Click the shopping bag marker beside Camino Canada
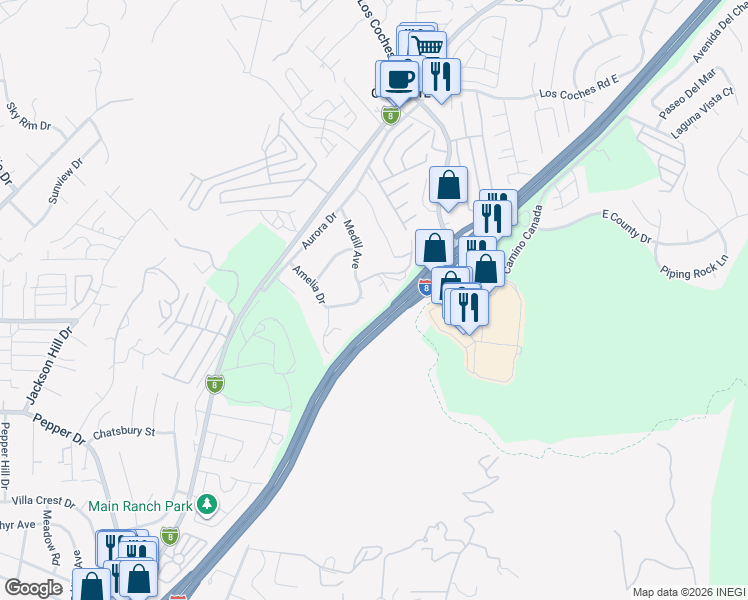748x600 pixels. (486, 269)
